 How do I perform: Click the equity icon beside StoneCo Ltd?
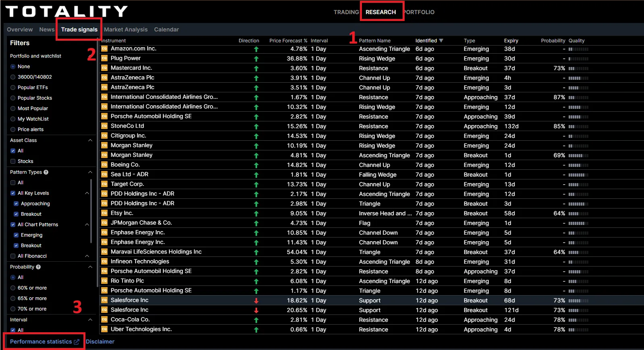point(104,126)
